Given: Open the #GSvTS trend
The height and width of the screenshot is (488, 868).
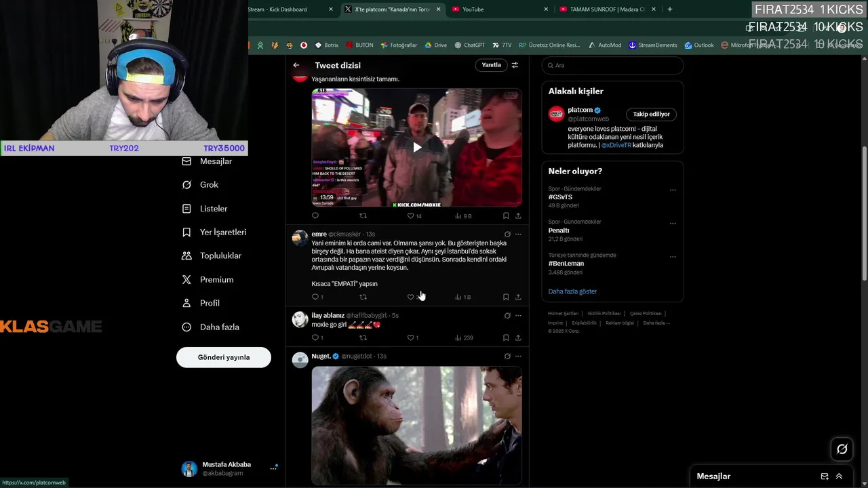Looking at the screenshot, I should 560,197.
